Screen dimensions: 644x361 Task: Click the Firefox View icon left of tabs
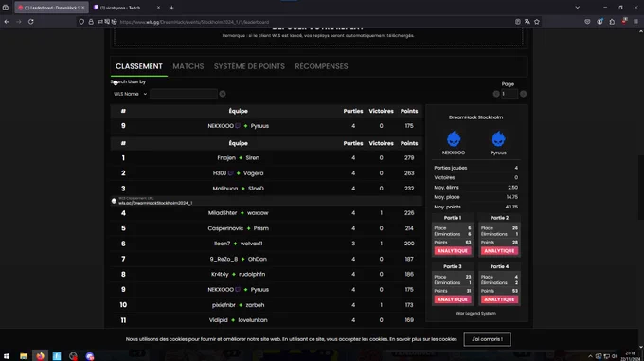tap(6, 8)
